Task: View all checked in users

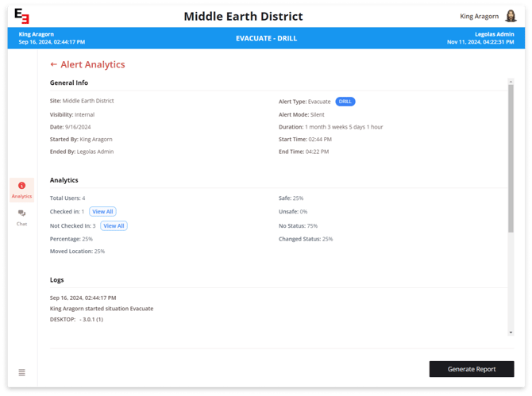Action: click(102, 212)
